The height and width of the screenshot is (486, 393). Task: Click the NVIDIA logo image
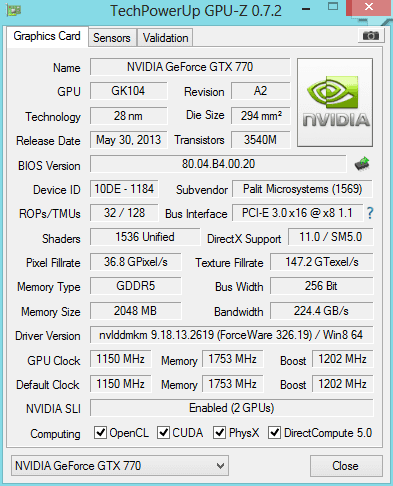(335, 103)
